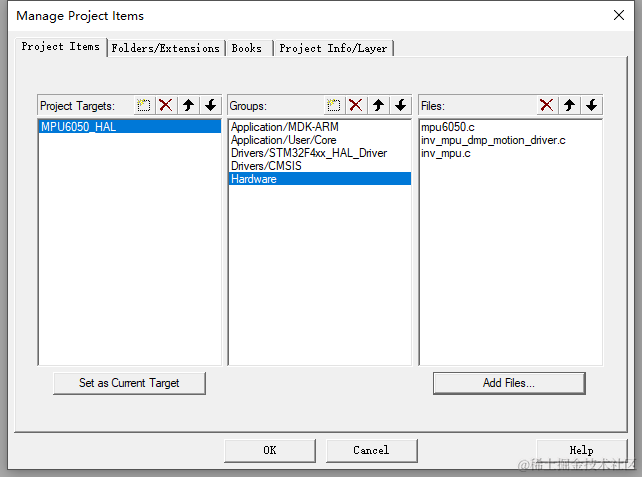This screenshot has width=642, height=477.
Task: Close the Manage Project Items dialog
Action: coord(619,16)
